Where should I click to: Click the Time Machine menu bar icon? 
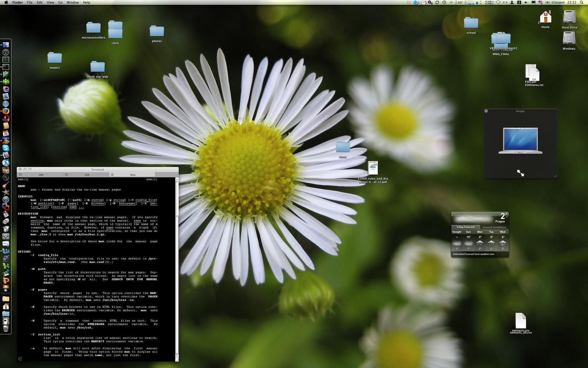[x=444, y=3]
